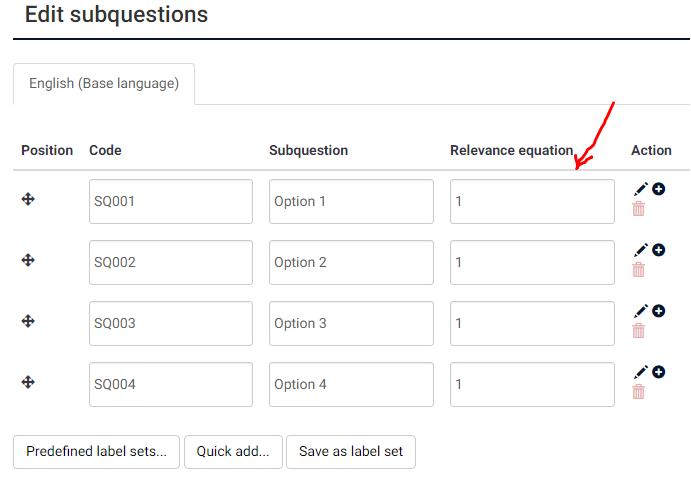Screen dimensions: 691x480
Task: Click the trash delete icon for SQ002
Action: click(x=639, y=269)
